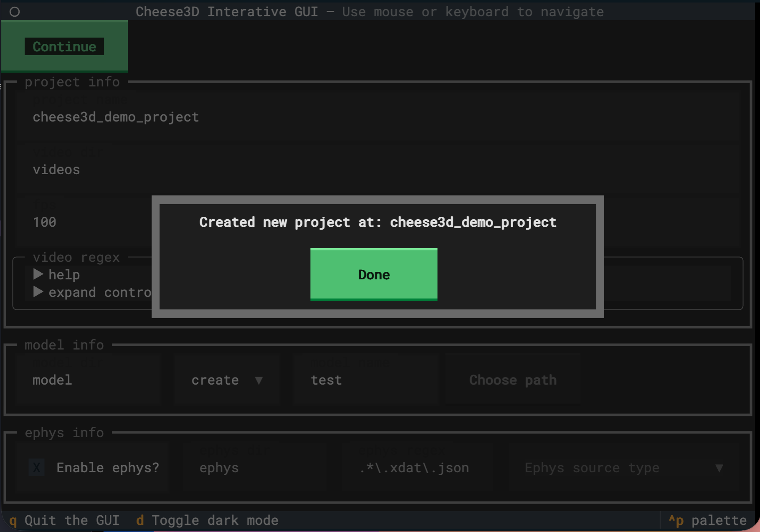Select the fps field showing 100

coord(44,222)
